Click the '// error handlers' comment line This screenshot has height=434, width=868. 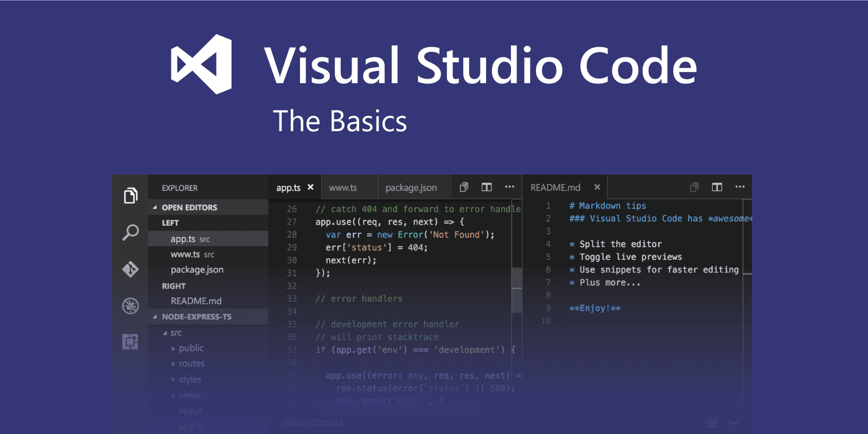point(359,298)
